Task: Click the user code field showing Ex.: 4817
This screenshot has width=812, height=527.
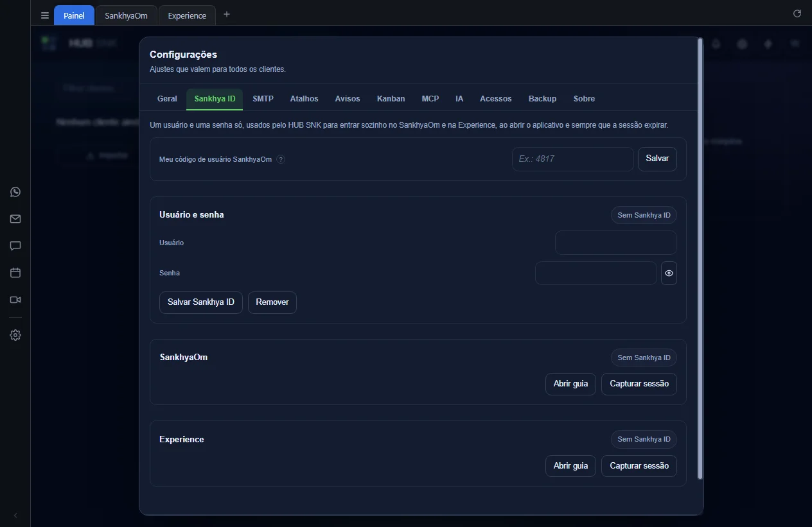Action: 572,159
